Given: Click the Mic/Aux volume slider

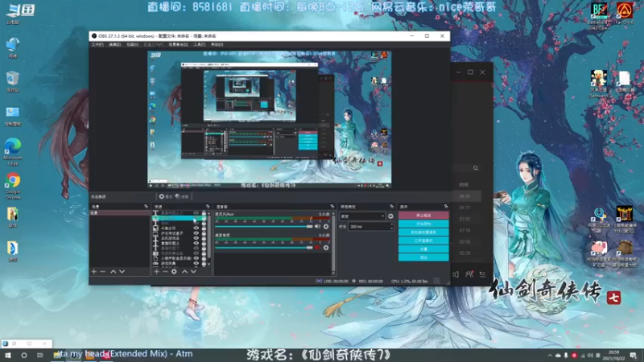Looking at the screenshot, I should pos(264,227).
